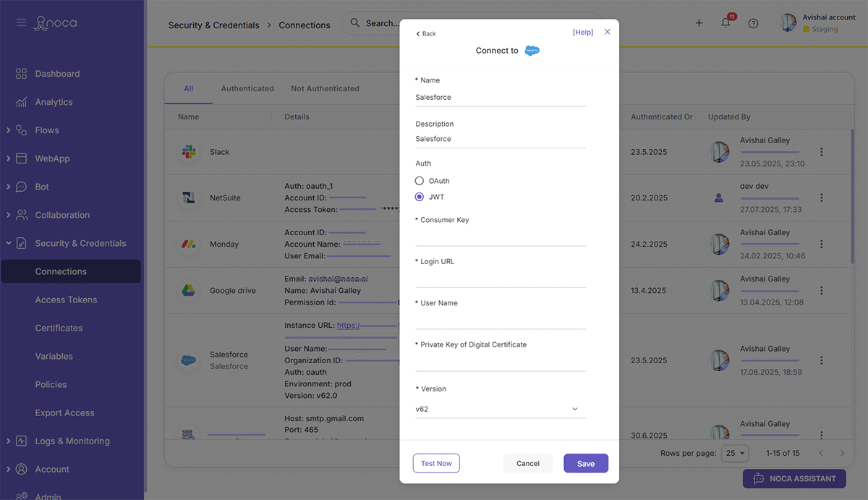This screenshot has width=868, height=500.
Task: Click the Save button
Action: (585, 463)
